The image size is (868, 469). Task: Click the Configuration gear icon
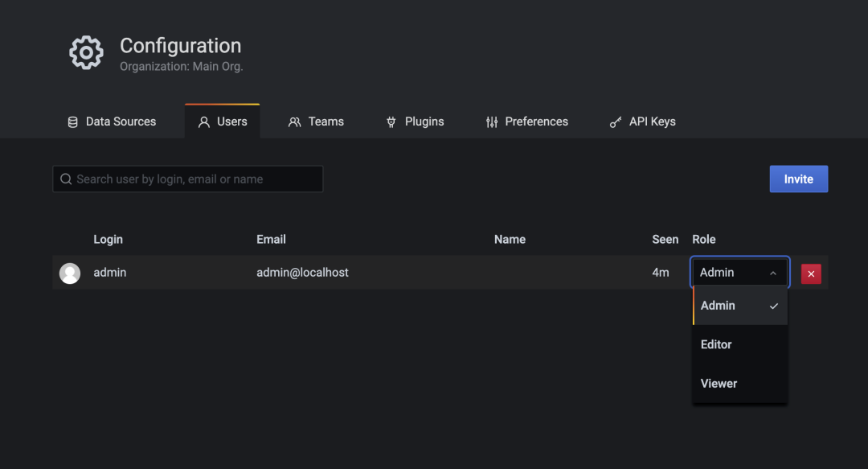click(86, 52)
